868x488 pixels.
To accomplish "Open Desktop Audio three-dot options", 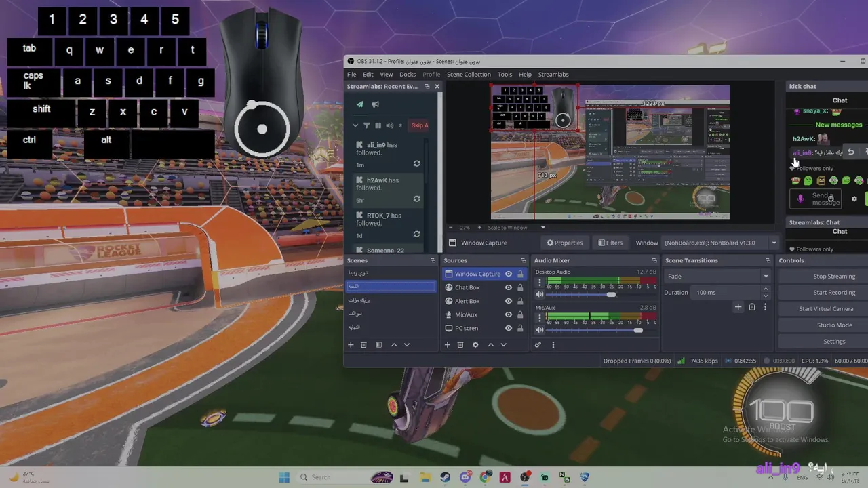I will [x=540, y=282].
